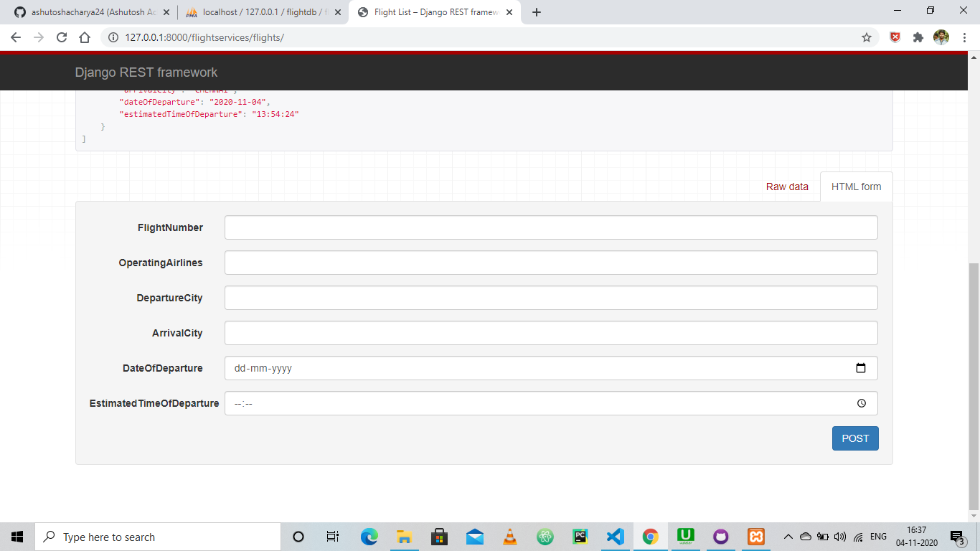Open the Mail app from taskbar
The image size is (980, 551).
click(x=474, y=537)
